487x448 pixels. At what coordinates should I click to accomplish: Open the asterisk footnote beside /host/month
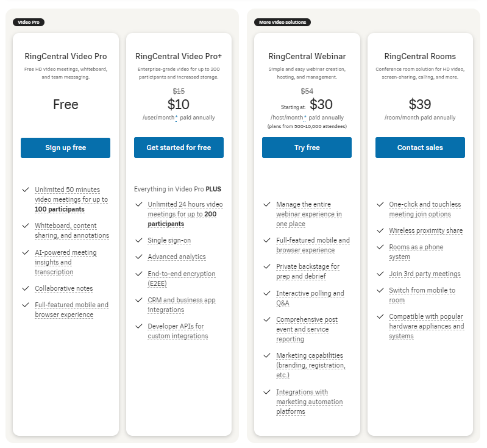click(305, 118)
